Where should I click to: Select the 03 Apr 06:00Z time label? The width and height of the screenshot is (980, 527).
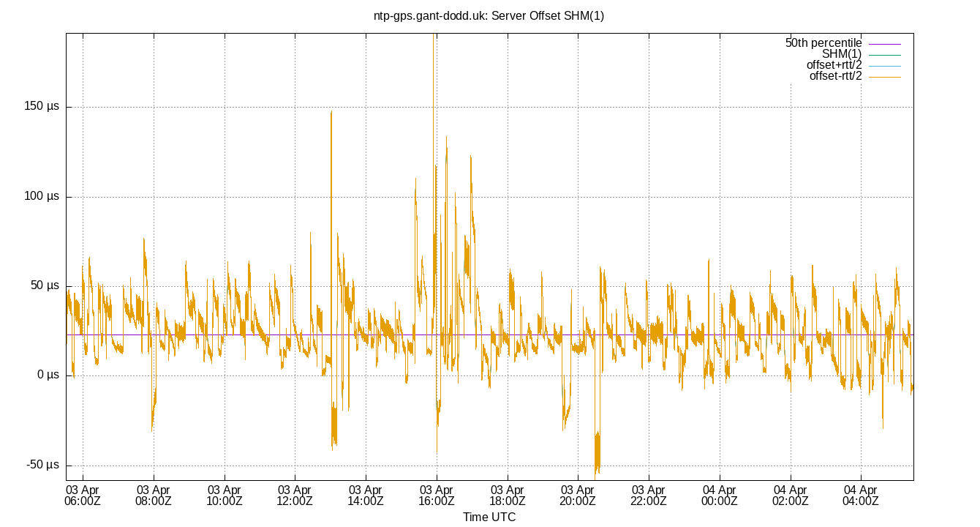[82, 495]
